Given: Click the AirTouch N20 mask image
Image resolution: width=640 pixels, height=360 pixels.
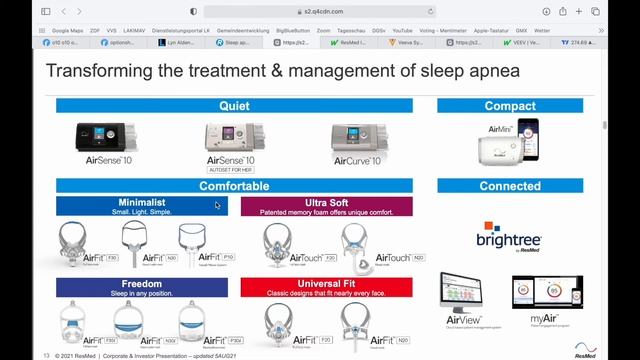Looking at the screenshot, I should [x=357, y=248].
